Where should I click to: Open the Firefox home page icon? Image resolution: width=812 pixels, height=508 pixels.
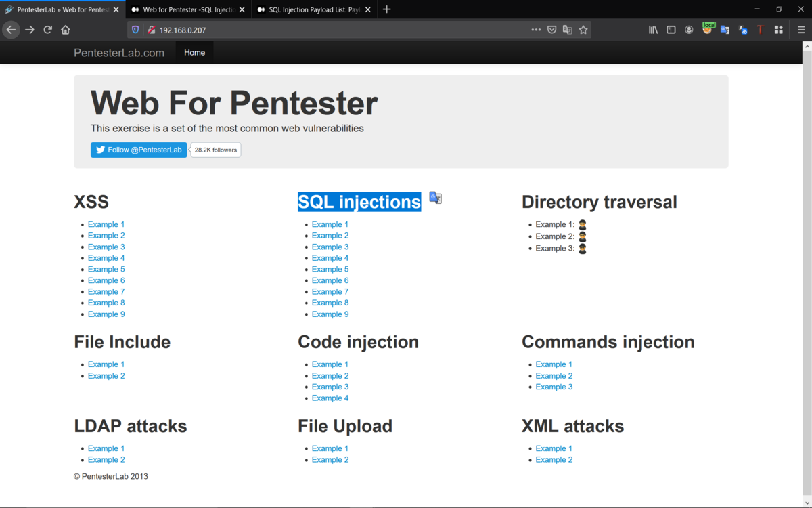point(66,30)
